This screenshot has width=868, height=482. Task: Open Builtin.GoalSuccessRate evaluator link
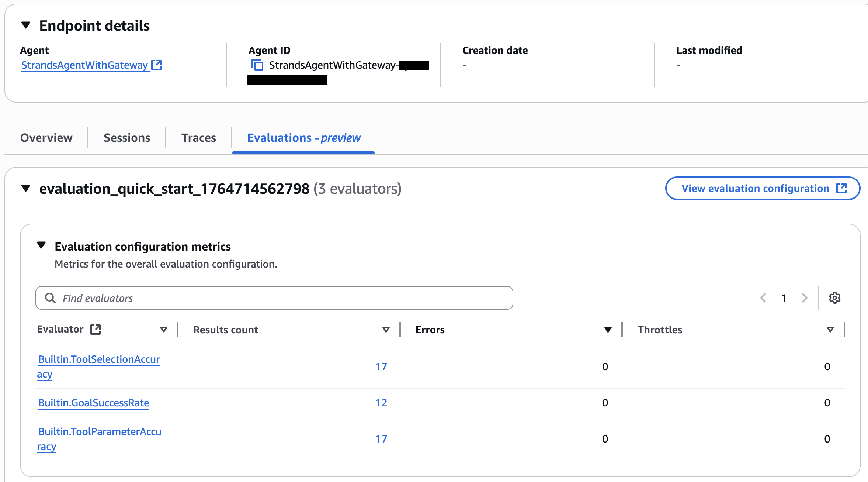[x=94, y=403]
